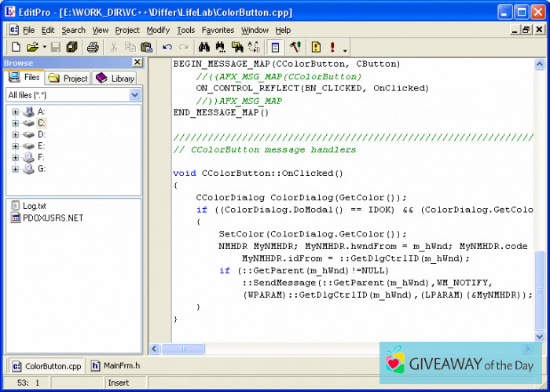Click the editor's vertical scrollbar down arrow
The height and width of the screenshot is (392, 550).
[539, 336]
